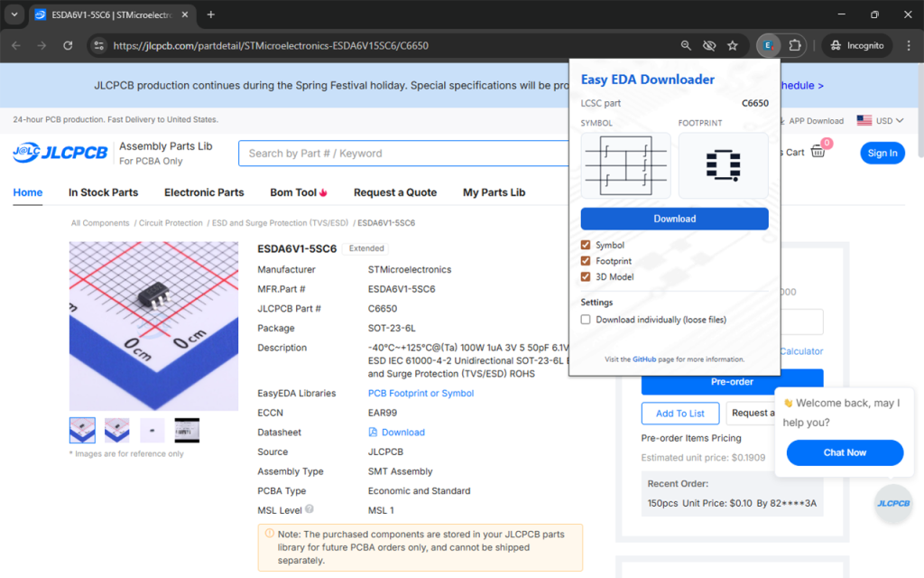Select the second product thumbnail image

117,430
